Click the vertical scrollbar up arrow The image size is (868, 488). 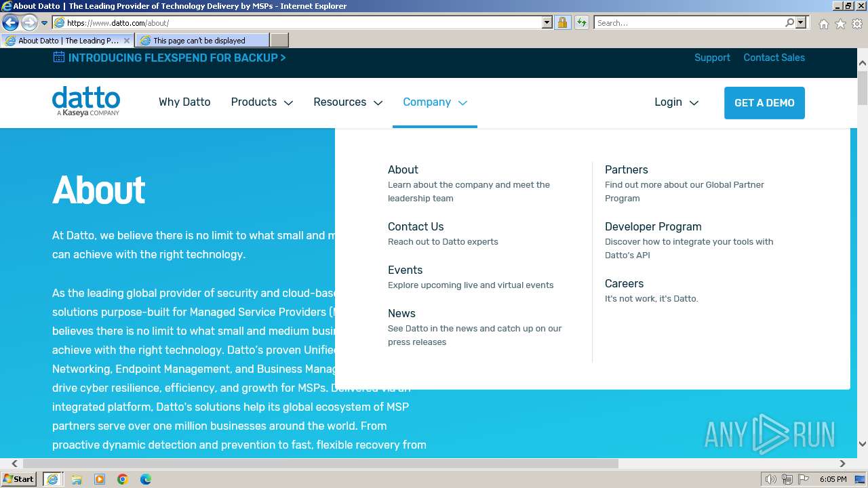(x=863, y=64)
